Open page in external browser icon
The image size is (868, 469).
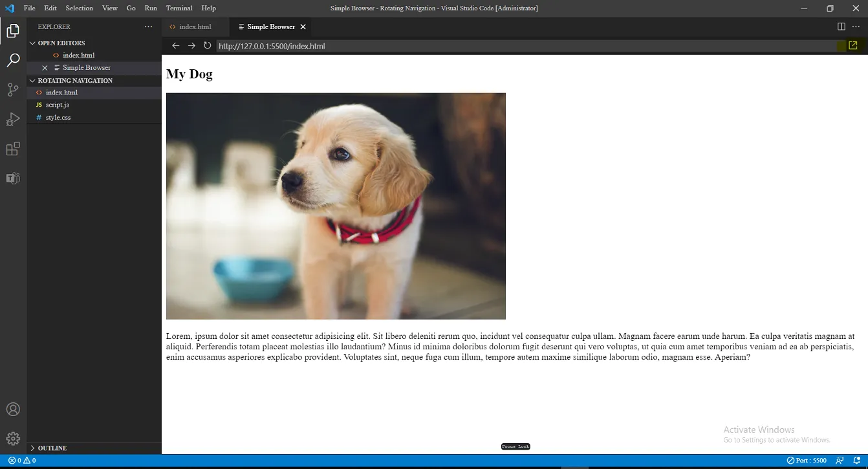pyautogui.click(x=853, y=46)
